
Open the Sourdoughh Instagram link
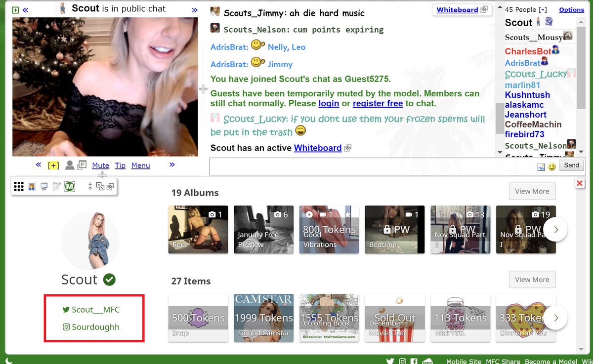click(91, 327)
